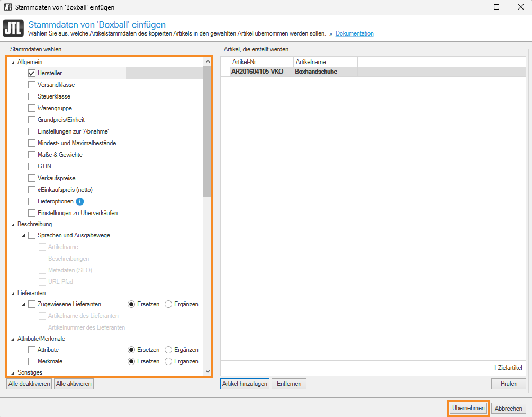Click the JTL logo in the header

(13, 29)
